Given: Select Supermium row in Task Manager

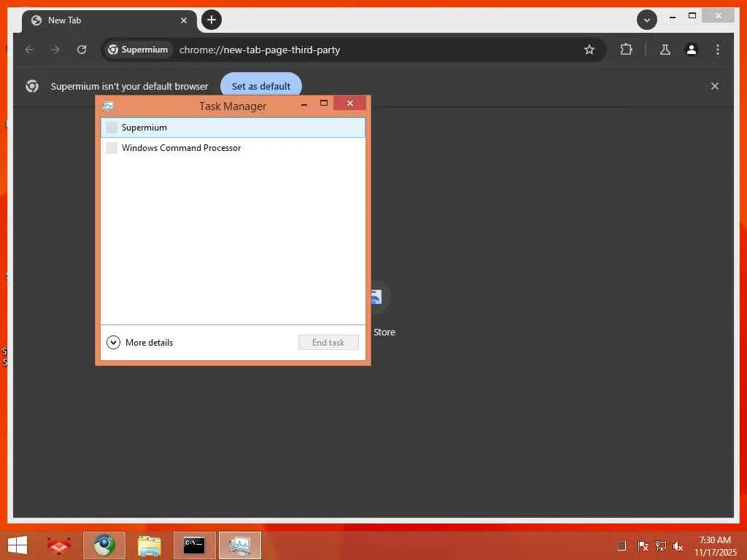Looking at the screenshot, I should [233, 128].
